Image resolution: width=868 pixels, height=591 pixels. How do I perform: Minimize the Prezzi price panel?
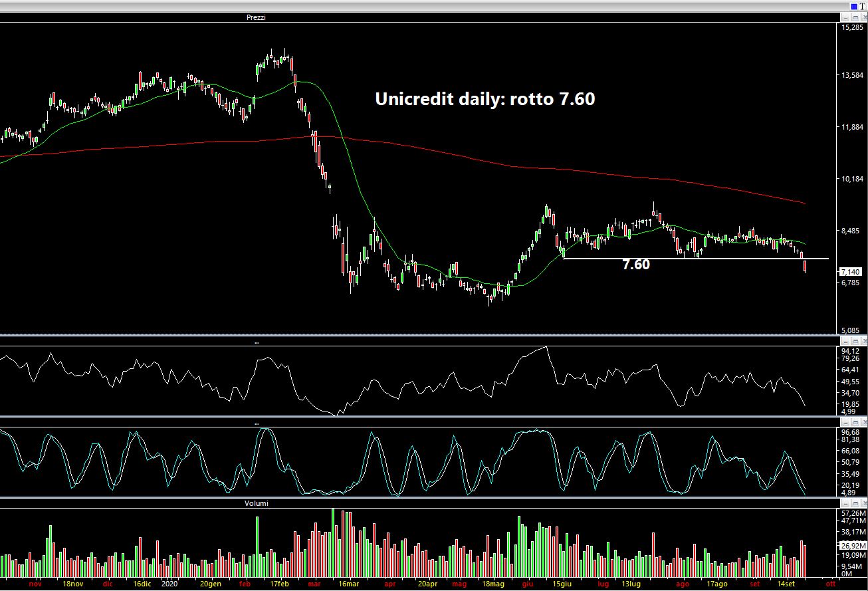(845, 18)
